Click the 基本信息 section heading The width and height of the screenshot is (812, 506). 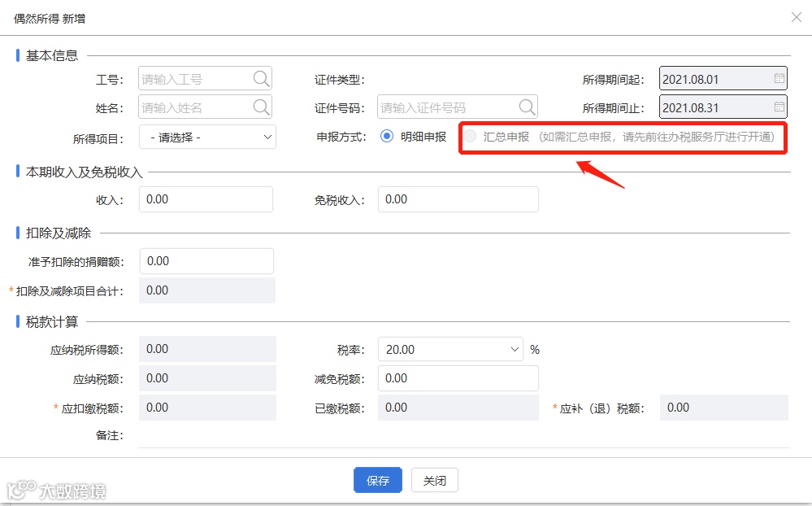pos(52,55)
